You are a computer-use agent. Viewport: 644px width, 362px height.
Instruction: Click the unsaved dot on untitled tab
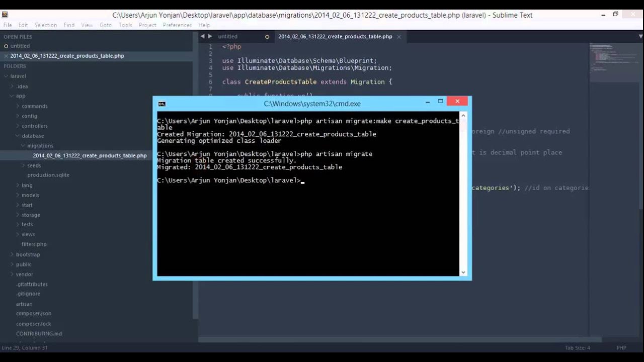(x=267, y=37)
